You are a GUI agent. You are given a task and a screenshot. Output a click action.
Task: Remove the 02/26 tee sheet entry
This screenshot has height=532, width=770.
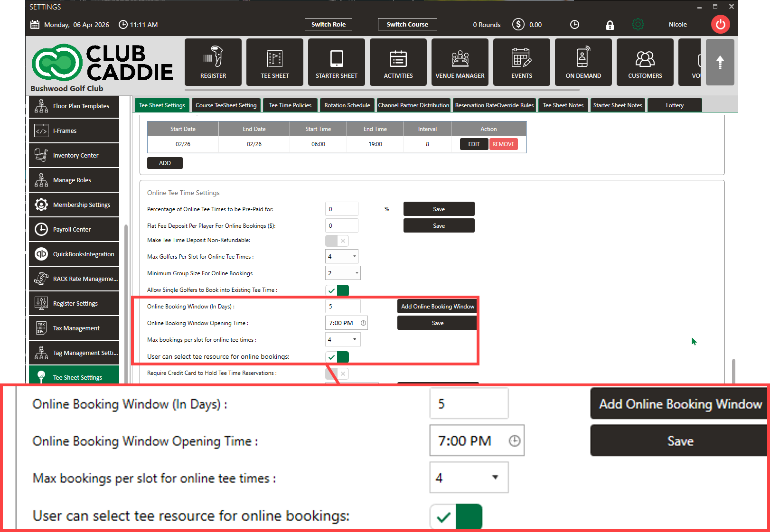coord(503,144)
